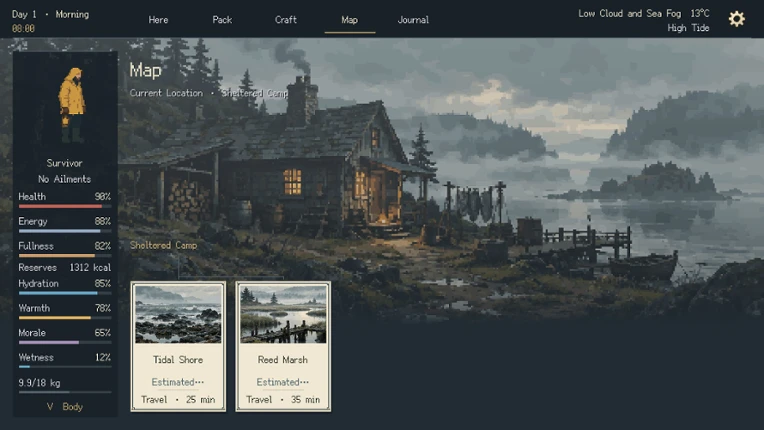The height and width of the screenshot is (430, 764).
Task: Click the "High Tide" status
Action: click(x=688, y=28)
